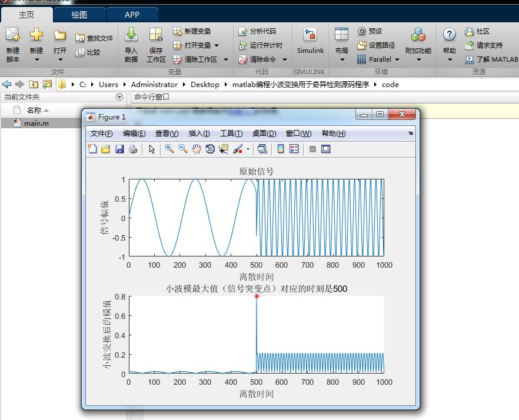The width and height of the screenshot is (519, 420).
Task: Open the Help (帮助) menu in Figure 1
Action: (334, 134)
